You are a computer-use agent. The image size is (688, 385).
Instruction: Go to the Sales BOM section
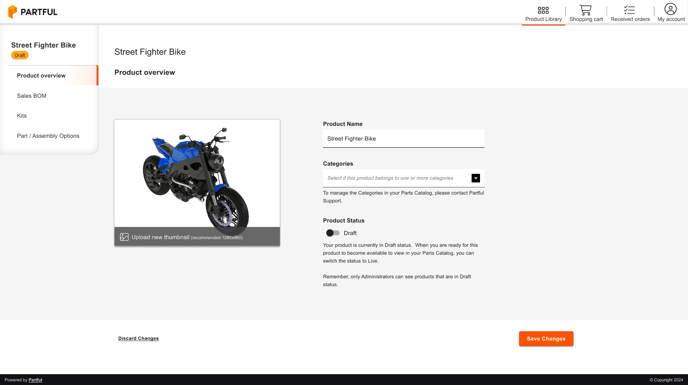pos(32,96)
